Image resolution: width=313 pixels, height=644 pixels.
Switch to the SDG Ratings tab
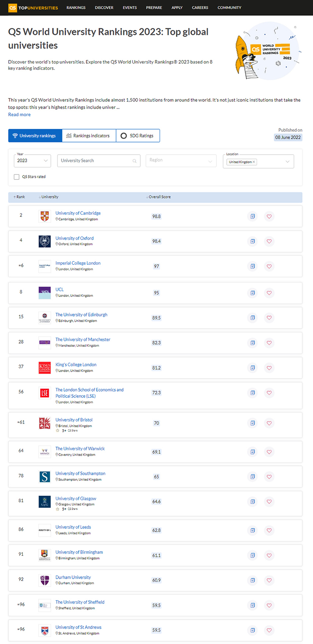pos(138,136)
